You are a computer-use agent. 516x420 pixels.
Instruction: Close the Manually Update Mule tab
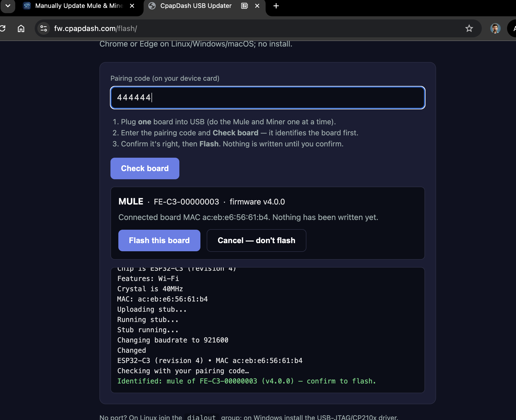[132, 6]
